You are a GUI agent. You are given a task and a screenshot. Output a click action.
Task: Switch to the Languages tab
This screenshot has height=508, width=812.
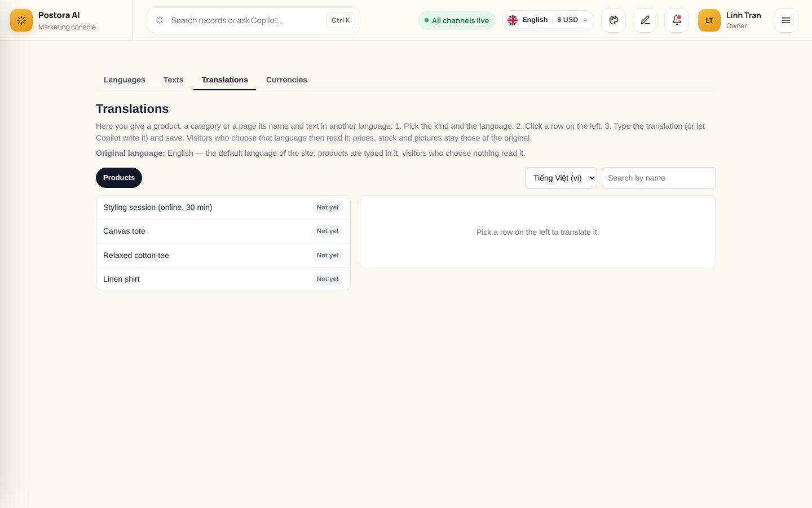[125, 80]
